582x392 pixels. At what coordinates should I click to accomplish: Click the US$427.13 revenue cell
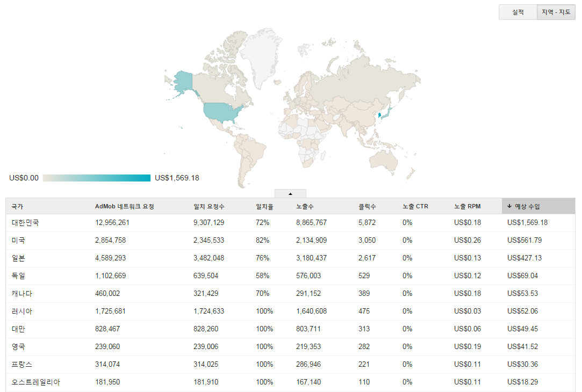(x=524, y=258)
